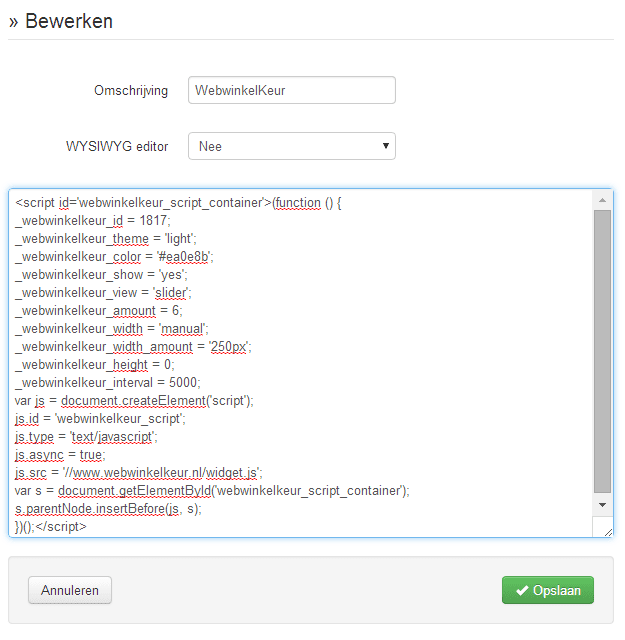Screen dimensions: 625x640
Task: Click the _webwinkelkeur_color '#ea0e8b' line
Action: pos(114,257)
